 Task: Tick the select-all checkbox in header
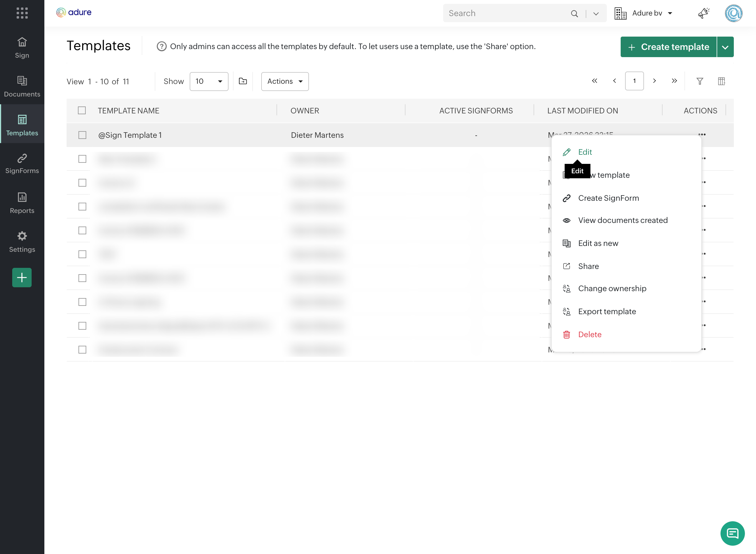pos(82,110)
